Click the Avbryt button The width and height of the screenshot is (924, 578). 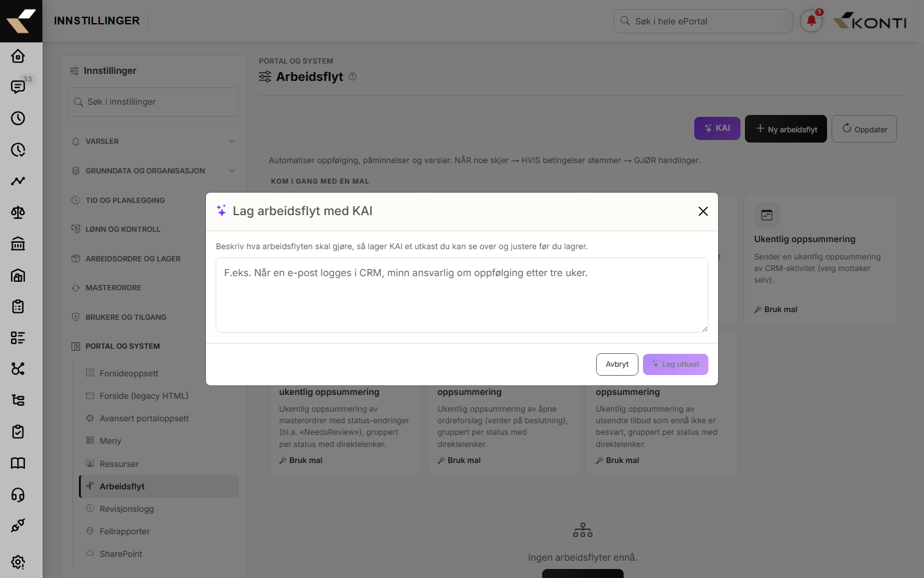click(617, 364)
